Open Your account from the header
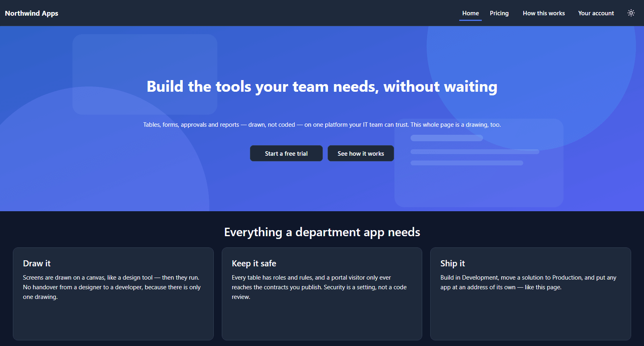Screen dimensions: 644x346 click(x=596, y=13)
